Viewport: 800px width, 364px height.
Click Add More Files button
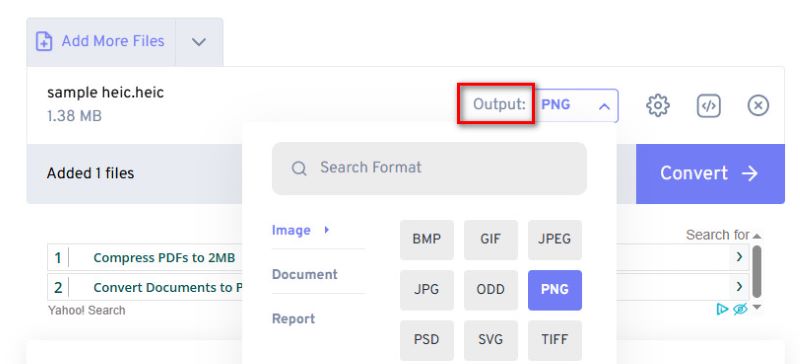[x=101, y=42]
